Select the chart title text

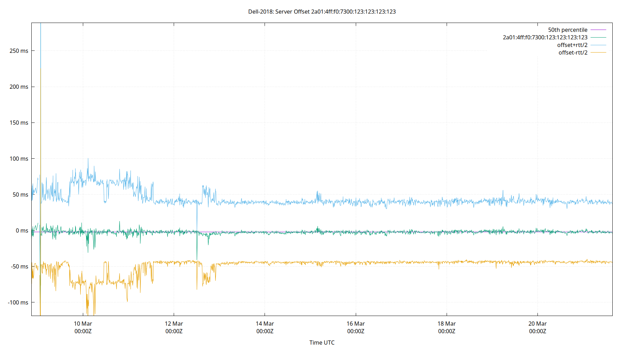pos(322,11)
